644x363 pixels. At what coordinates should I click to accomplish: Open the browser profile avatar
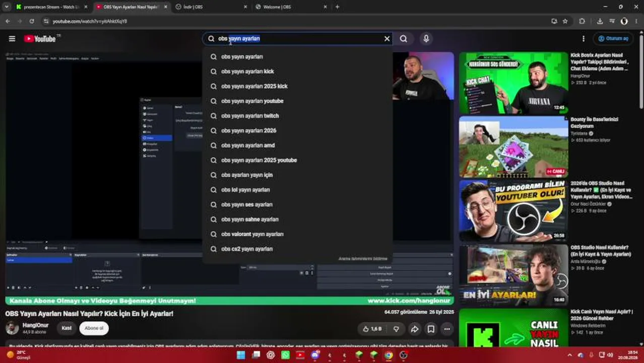[624, 21]
